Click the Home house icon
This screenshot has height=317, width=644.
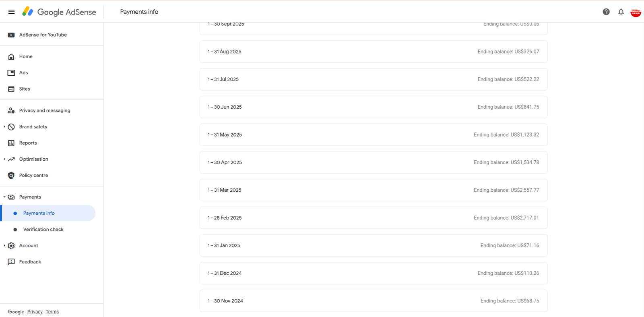[11, 56]
